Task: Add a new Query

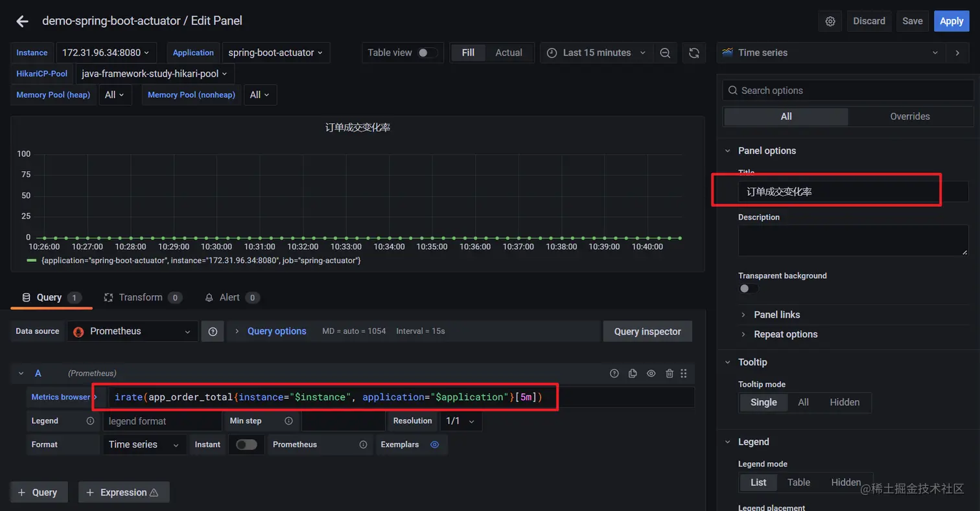Action: coord(38,492)
